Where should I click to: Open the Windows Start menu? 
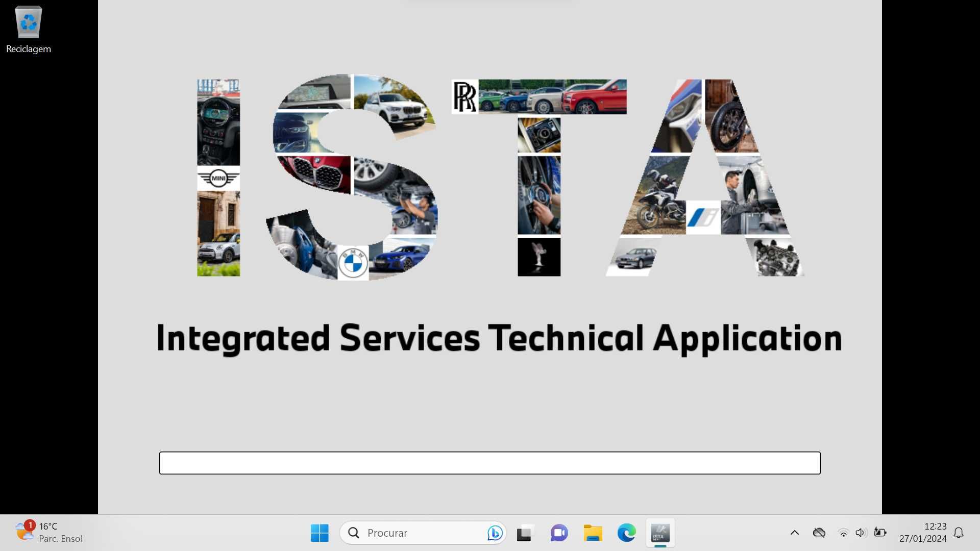pyautogui.click(x=320, y=533)
